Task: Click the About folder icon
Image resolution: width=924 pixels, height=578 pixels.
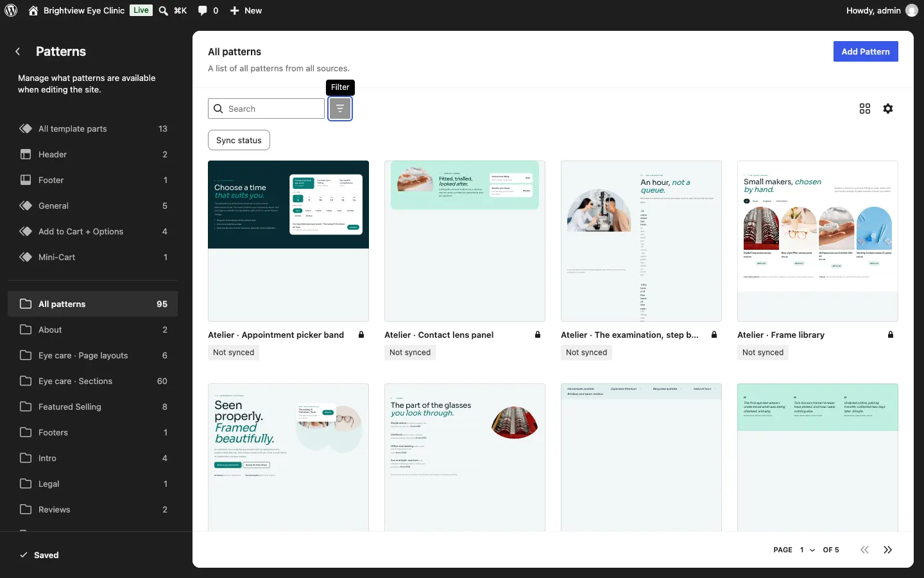Action: (26, 329)
